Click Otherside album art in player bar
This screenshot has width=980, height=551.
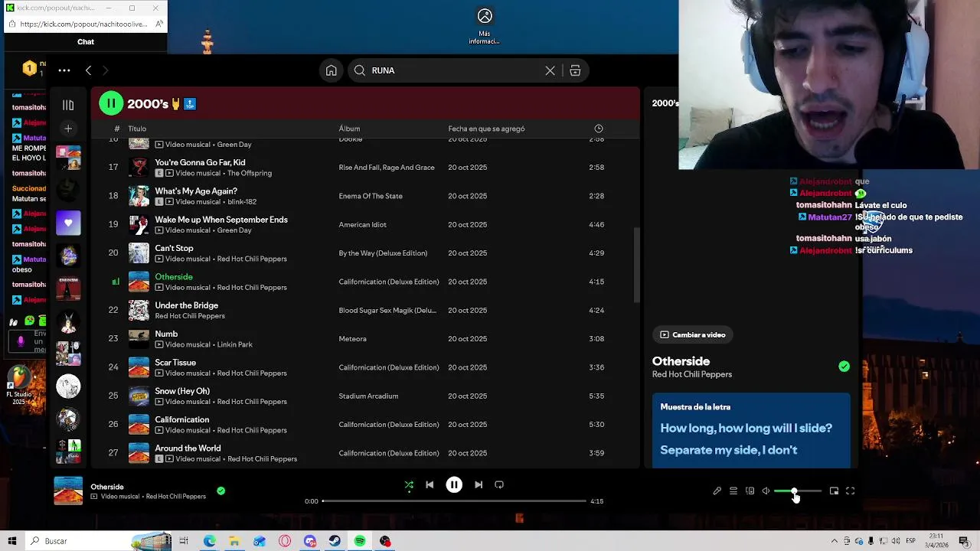click(x=68, y=491)
